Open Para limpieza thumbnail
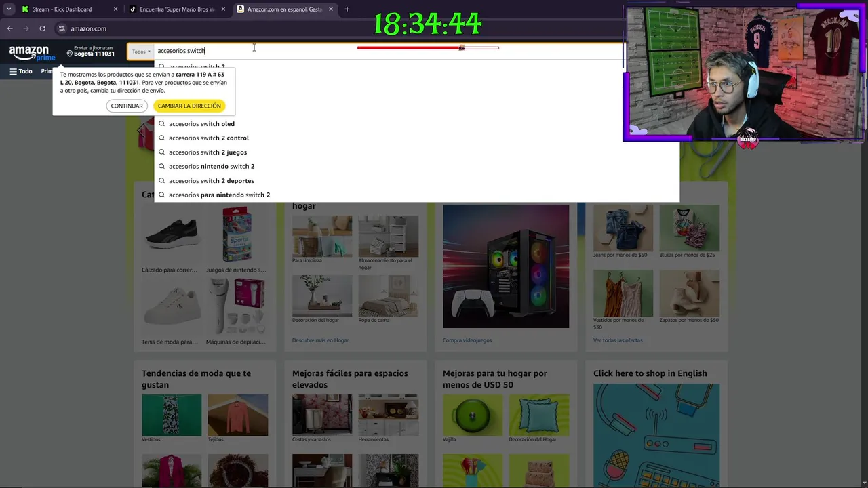 322,235
